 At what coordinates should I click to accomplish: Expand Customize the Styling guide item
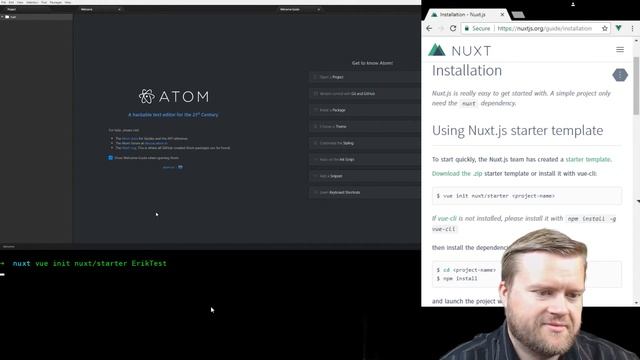click(x=365, y=143)
